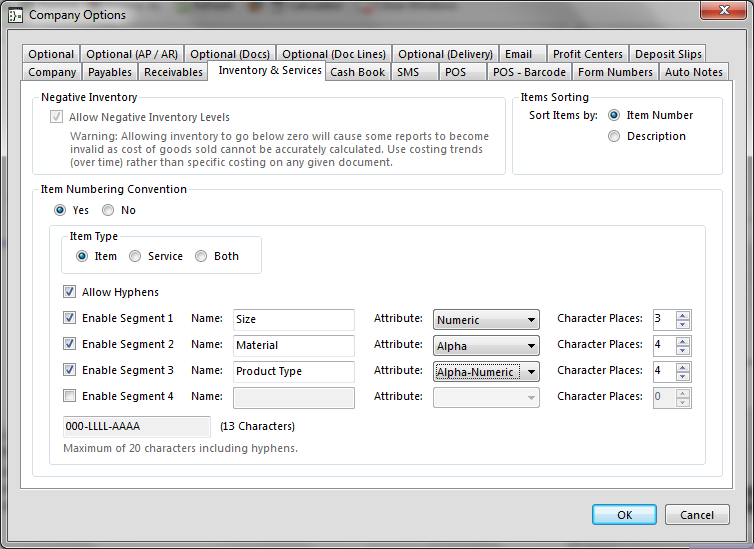Switch to the Cash Book tab

pyautogui.click(x=357, y=72)
